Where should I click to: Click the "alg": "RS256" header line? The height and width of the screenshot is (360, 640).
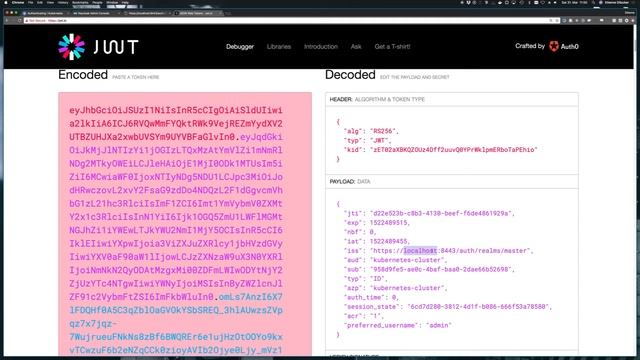371,131
